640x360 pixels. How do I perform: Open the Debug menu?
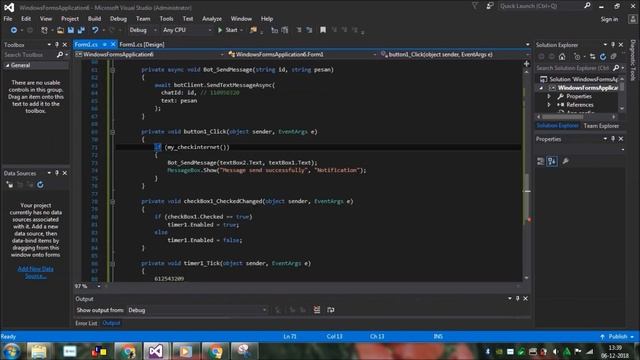118,19
